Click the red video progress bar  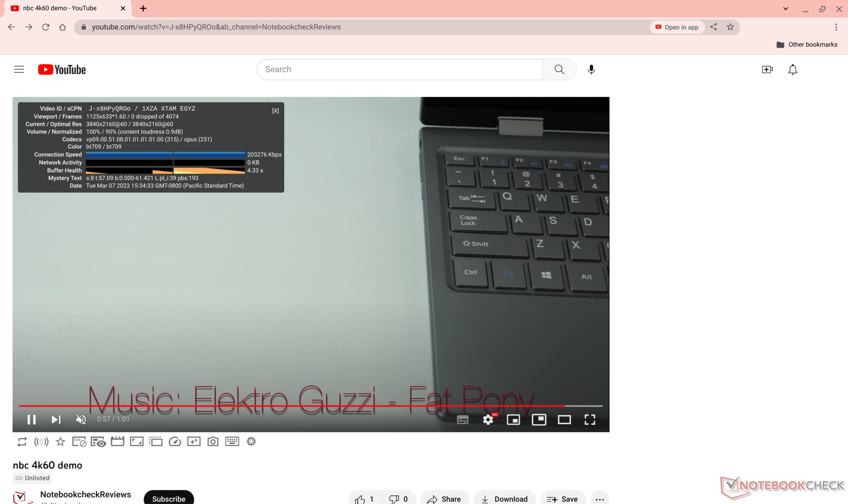[x=291, y=405]
